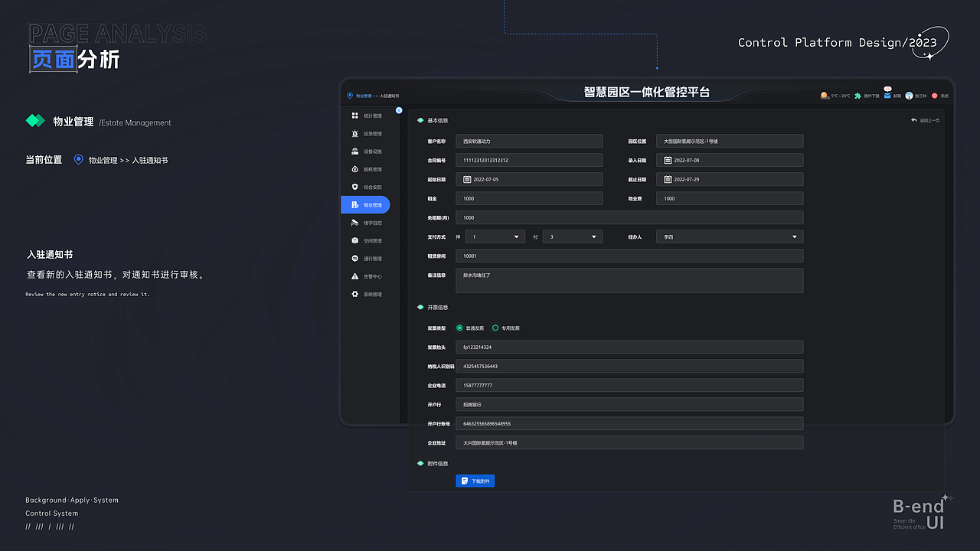Click 发票抬头 field showing fp123214324
Screen dimensions: 980x551
coord(629,347)
